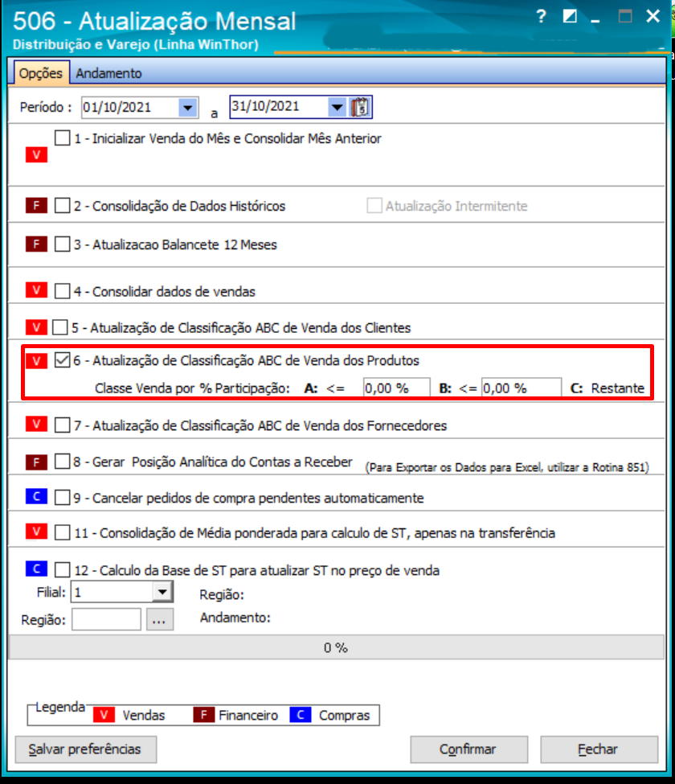Open the calendar icon beside the end date
Image resolution: width=675 pixels, height=784 pixels.
pos(360,107)
